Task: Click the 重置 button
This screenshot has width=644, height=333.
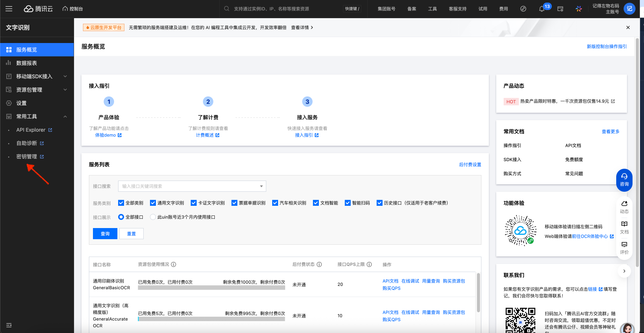Action: pos(131,234)
